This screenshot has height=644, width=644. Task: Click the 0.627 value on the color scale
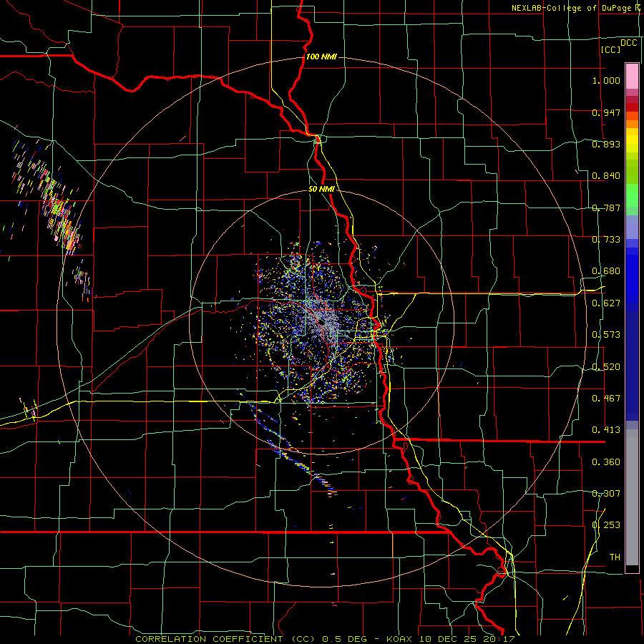point(606,303)
